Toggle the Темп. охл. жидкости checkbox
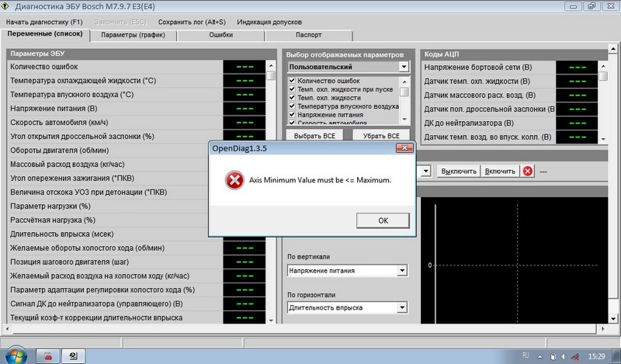 pyautogui.click(x=292, y=98)
